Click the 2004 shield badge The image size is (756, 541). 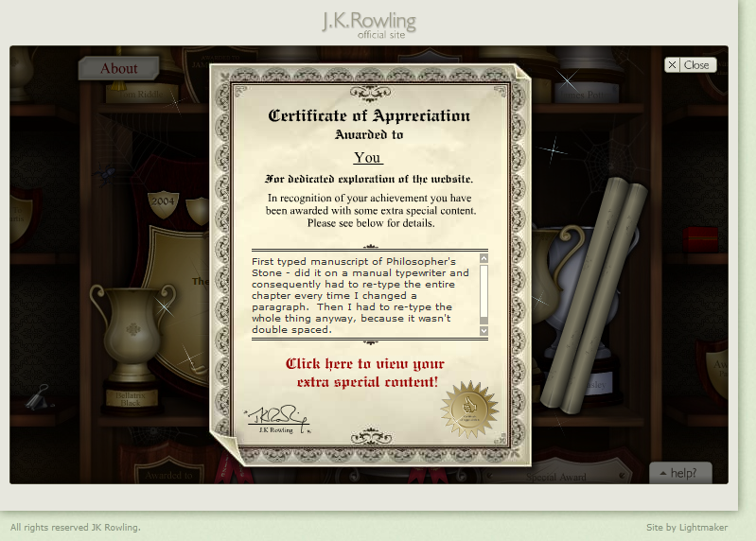[x=163, y=202]
